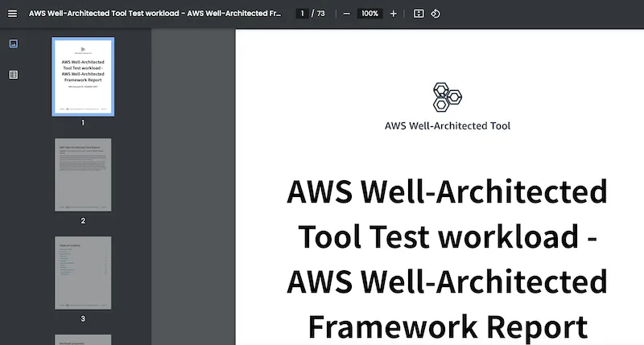The width and height of the screenshot is (644, 345).
Task: Click the AWS Well-Architected Tool hexagon logo
Action: click(x=448, y=97)
